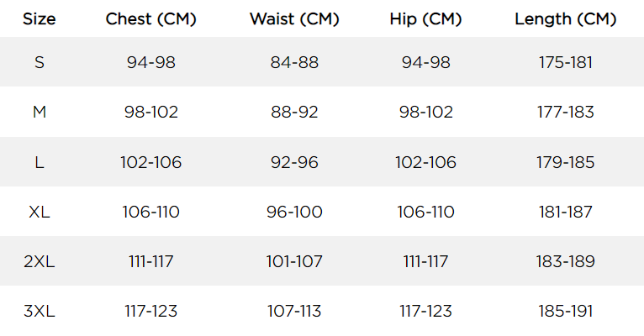The width and height of the screenshot is (644, 336).
Task: Select the 3XL size label
Action: (x=39, y=311)
